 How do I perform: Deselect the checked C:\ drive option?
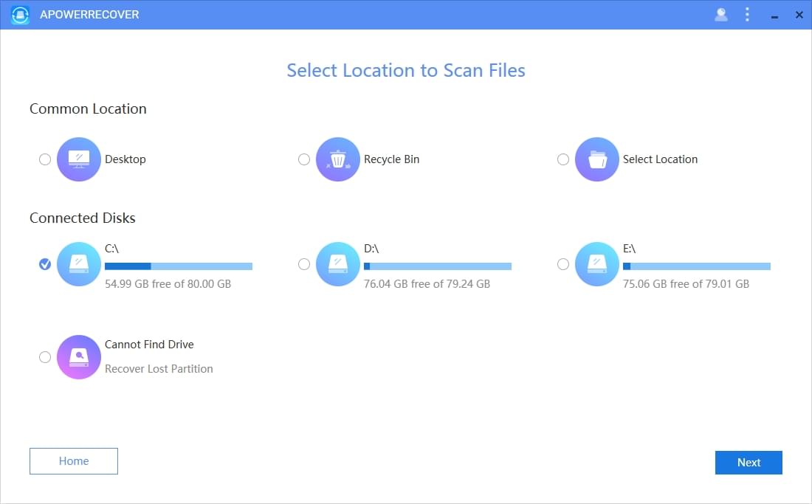(x=45, y=263)
